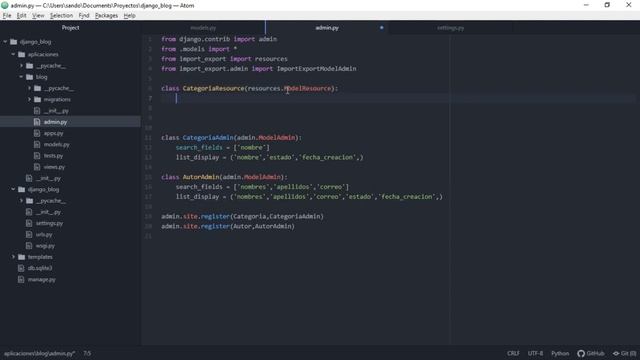
Task: Switch to the models.py tab
Action: (203, 28)
